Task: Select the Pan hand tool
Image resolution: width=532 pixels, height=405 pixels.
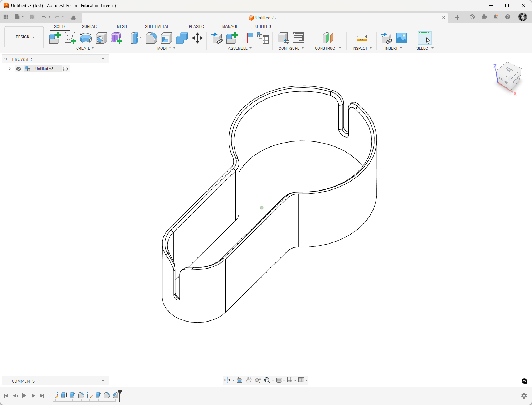Action: 249,380
